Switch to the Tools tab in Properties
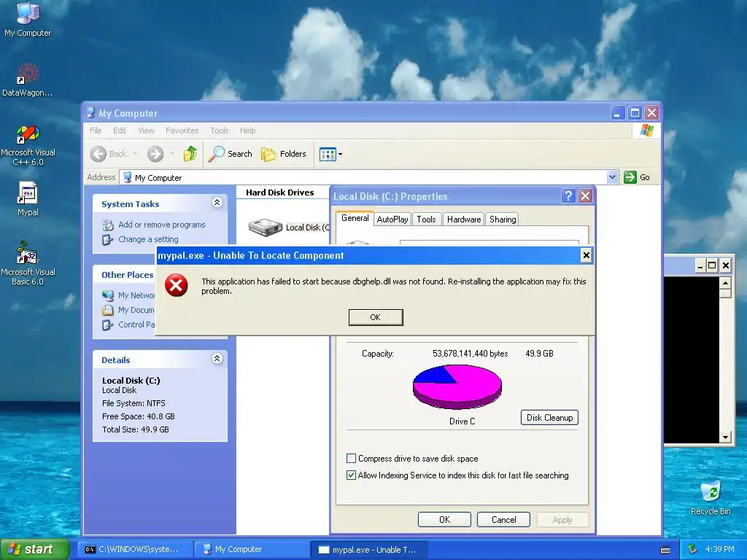Screen dimensions: 747x560 (426, 219)
